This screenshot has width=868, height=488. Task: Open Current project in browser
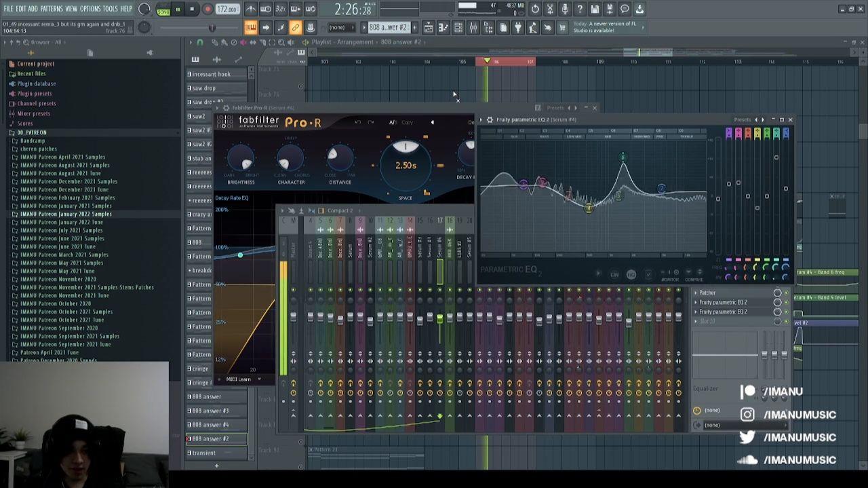[x=35, y=64]
